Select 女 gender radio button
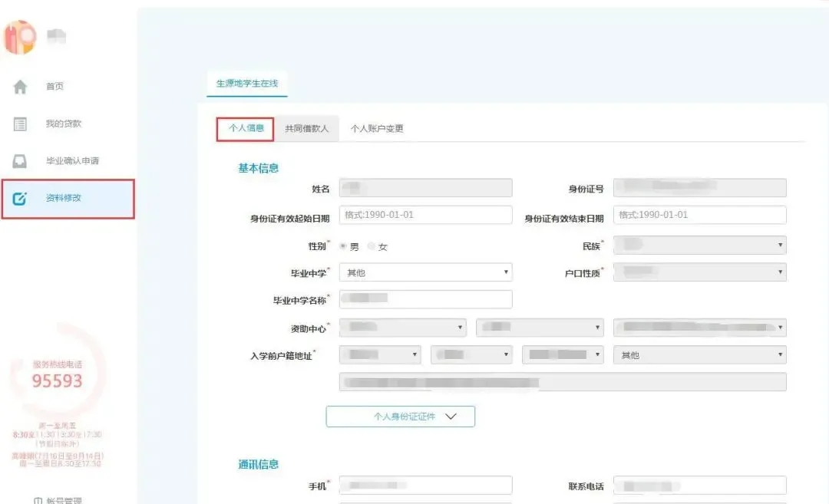Image resolution: width=829 pixels, height=504 pixels. pos(372,246)
